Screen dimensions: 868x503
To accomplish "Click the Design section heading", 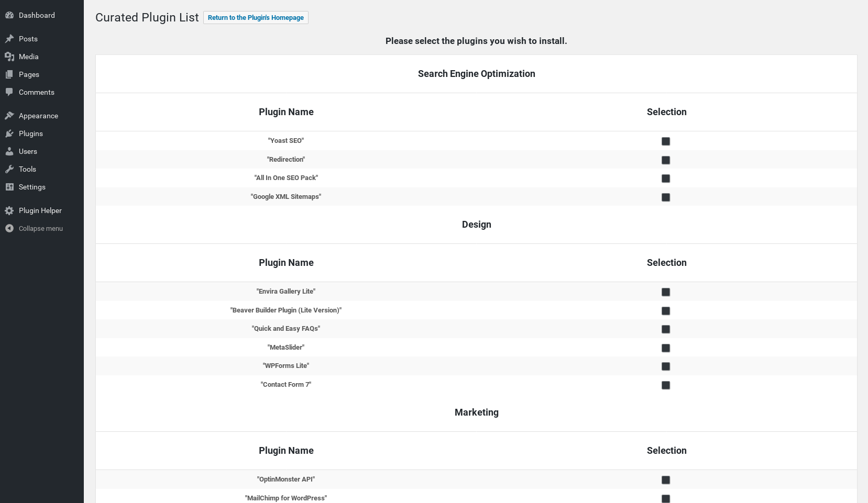I will pos(477,225).
